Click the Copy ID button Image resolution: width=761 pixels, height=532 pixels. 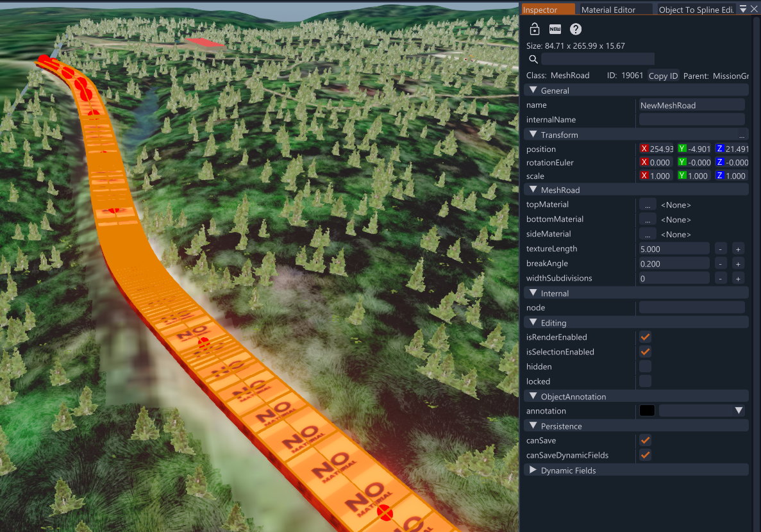[x=663, y=76]
